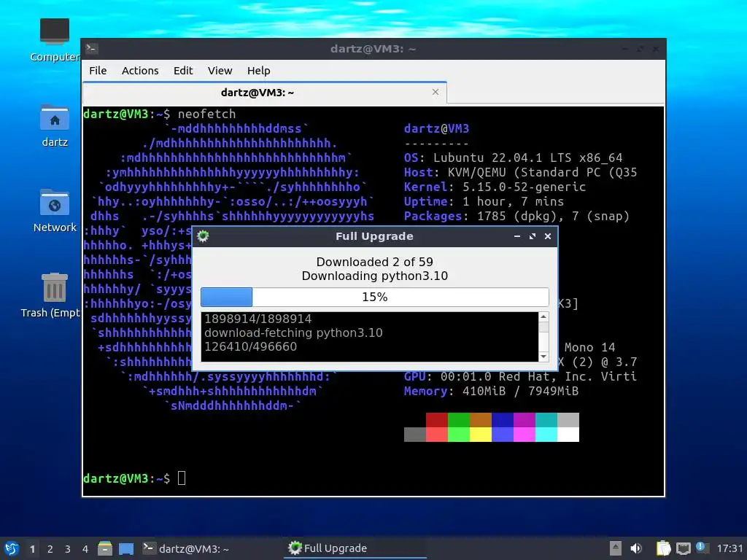747x560 pixels.
Task: Minimize the Full Upgrade dialog
Action: pos(517,236)
